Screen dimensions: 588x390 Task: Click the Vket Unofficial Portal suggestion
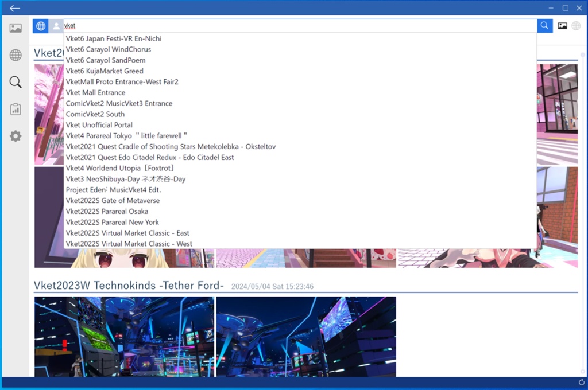[99, 125]
